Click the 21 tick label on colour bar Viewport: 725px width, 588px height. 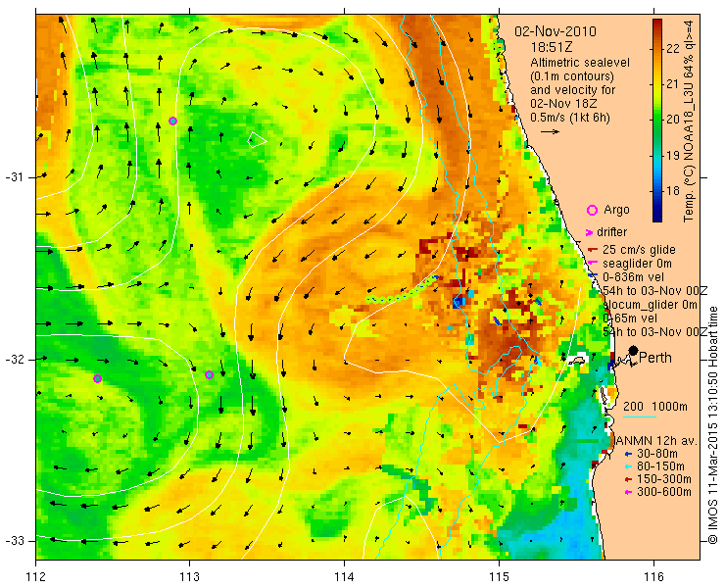pyautogui.click(x=673, y=83)
